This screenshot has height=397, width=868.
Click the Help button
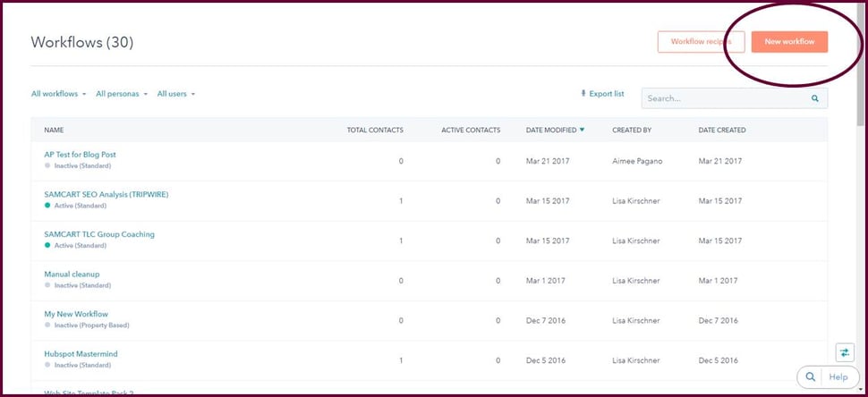click(x=838, y=377)
